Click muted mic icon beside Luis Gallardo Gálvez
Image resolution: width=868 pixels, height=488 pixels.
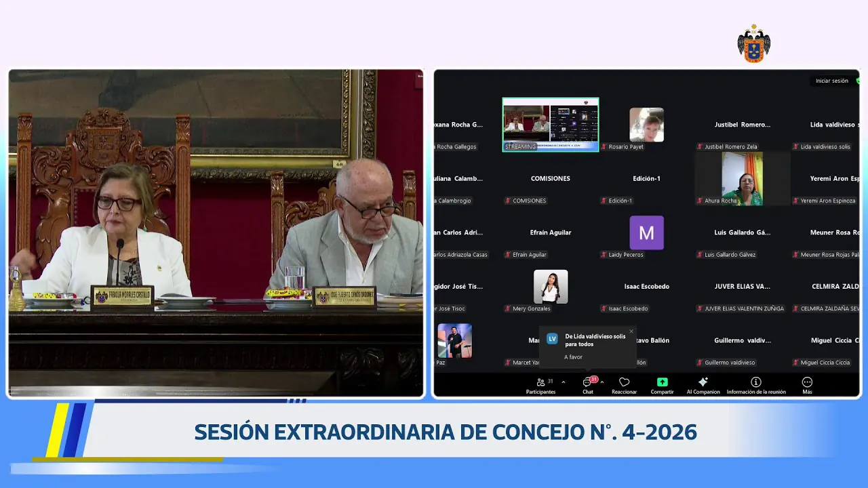700,255
